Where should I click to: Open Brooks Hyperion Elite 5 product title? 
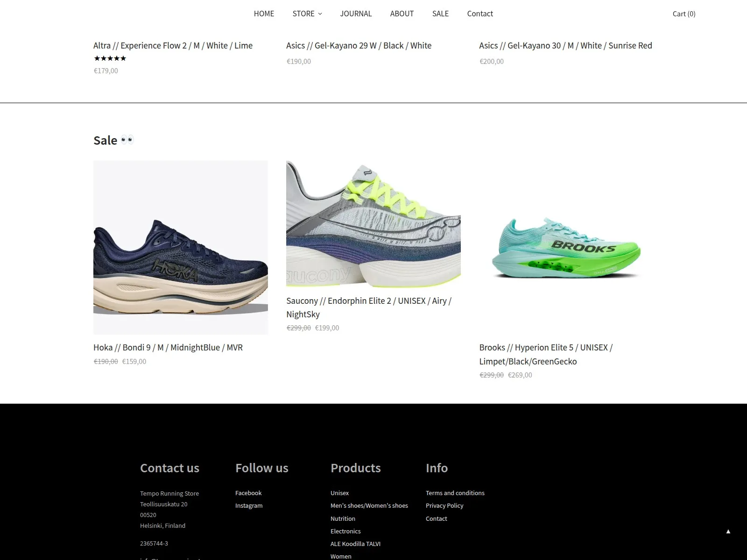546,354
